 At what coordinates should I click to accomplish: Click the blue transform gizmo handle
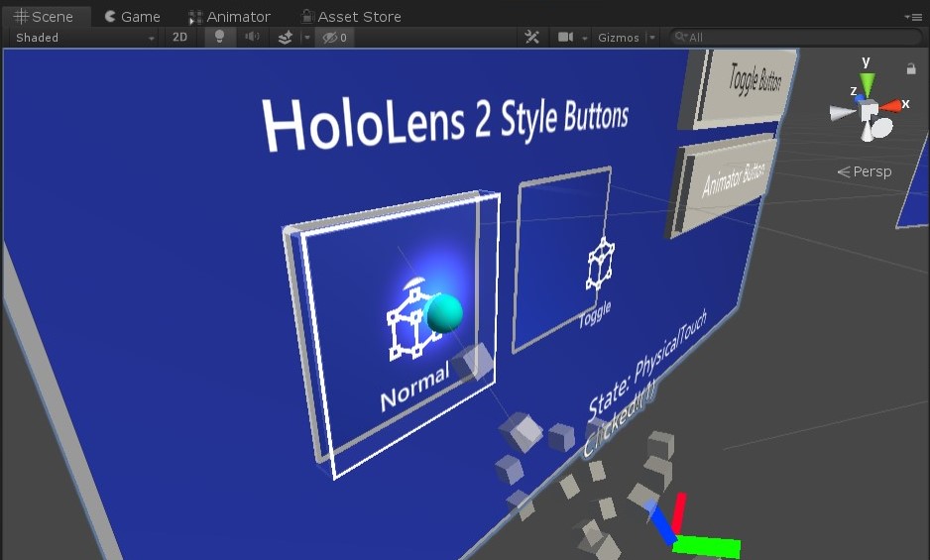[x=662, y=522]
